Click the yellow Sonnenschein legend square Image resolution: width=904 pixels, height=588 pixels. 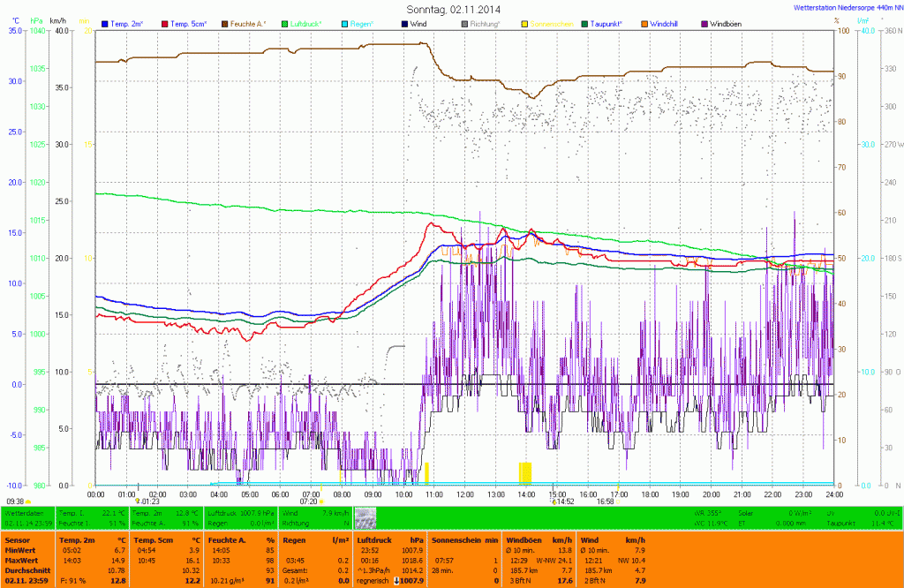524,23
